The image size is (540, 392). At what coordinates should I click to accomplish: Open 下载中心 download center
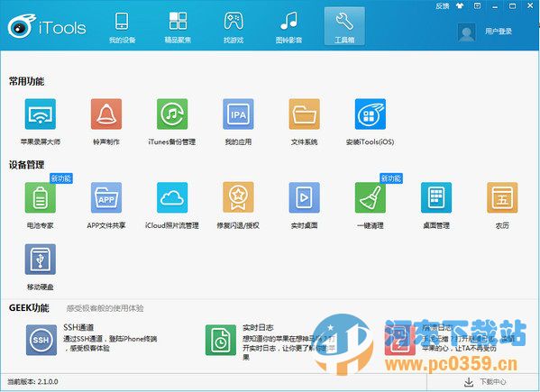[486, 382]
